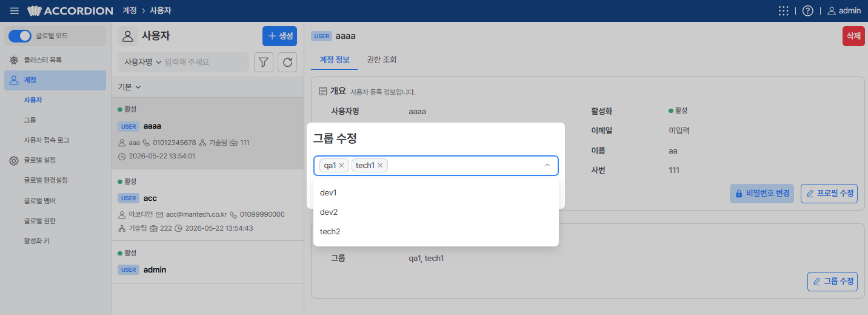Image resolution: width=868 pixels, height=315 pixels.
Task: Click the 개요 document icon
Action: (323, 91)
